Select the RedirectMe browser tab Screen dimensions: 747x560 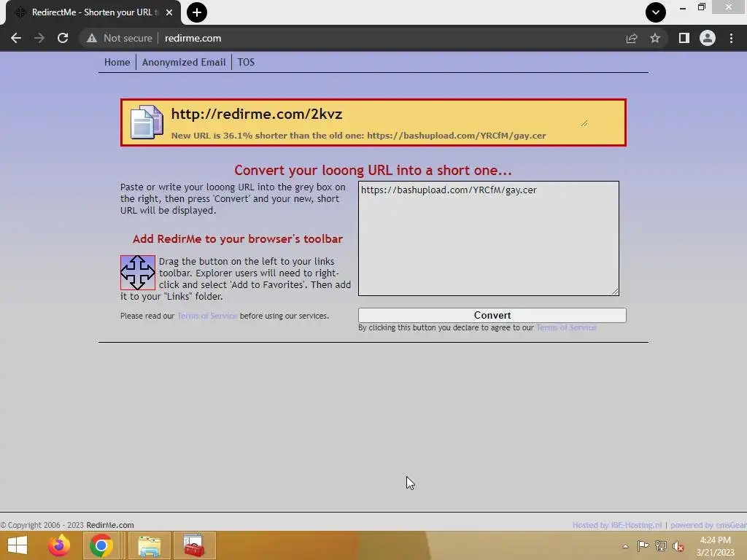93,13
